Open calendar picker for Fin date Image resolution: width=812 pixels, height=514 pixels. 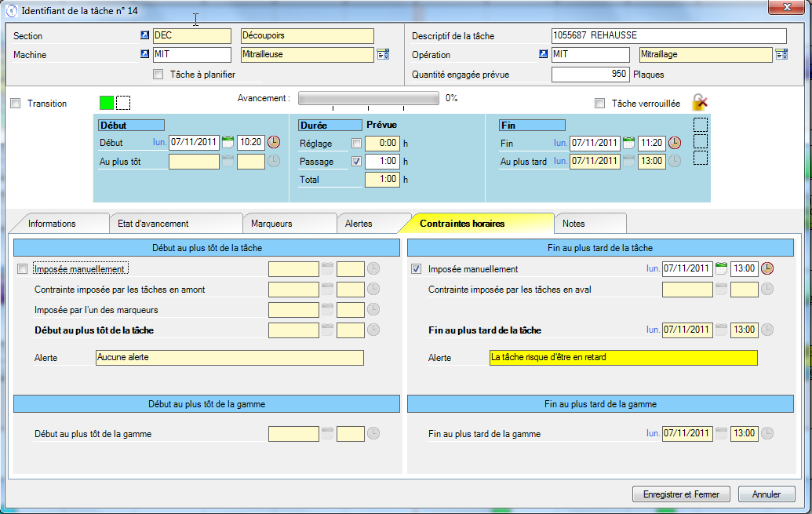pos(628,143)
